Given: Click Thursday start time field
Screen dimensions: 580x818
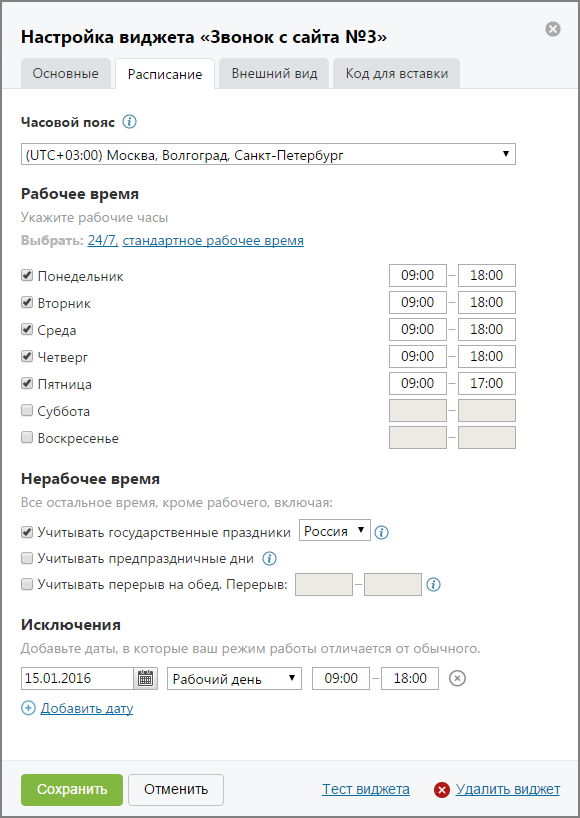Looking at the screenshot, I should (418, 357).
